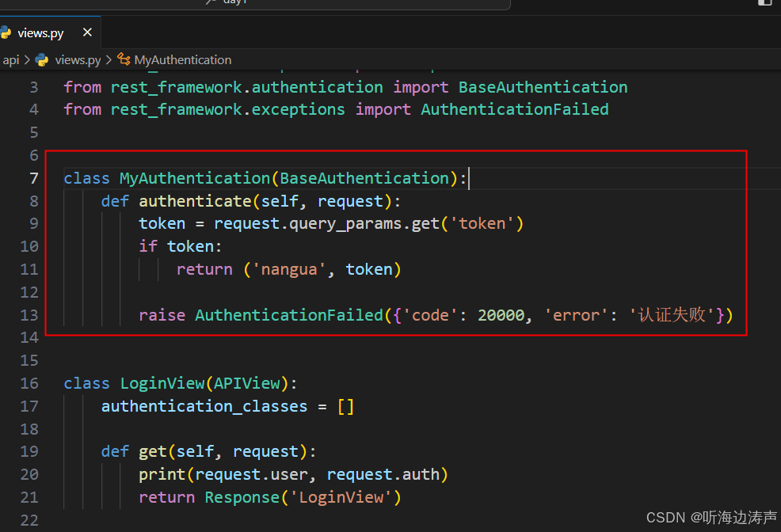Place cursor in the MyAuthentication class name
This screenshot has width=781, height=532.
(x=190, y=178)
